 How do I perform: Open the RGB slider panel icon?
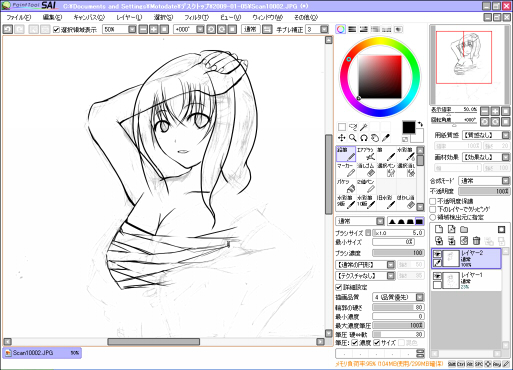tap(352, 29)
